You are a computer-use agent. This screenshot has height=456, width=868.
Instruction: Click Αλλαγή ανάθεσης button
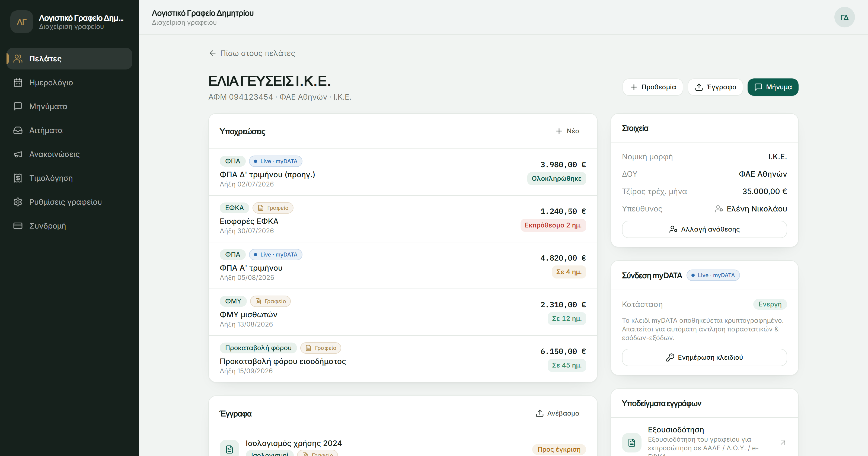point(704,229)
